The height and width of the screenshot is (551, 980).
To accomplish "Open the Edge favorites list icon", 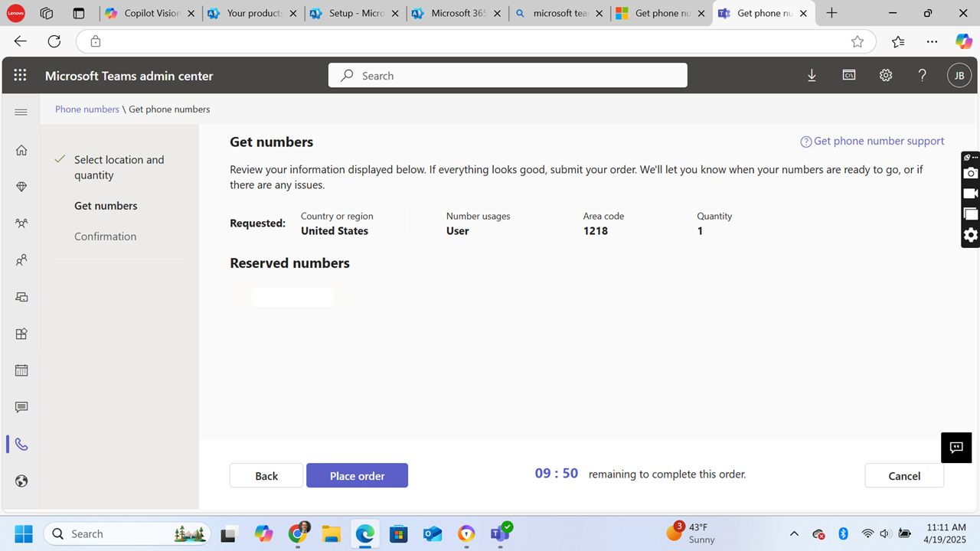I will pos(898,41).
